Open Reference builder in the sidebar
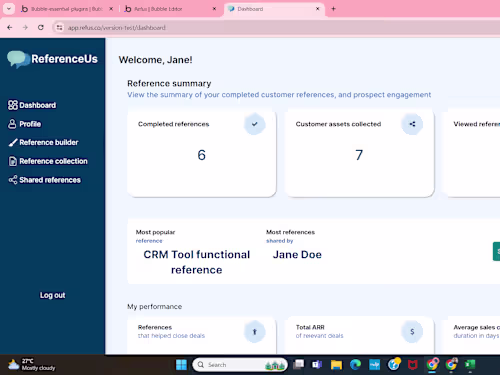The image size is (500, 375). [x=43, y=142]
